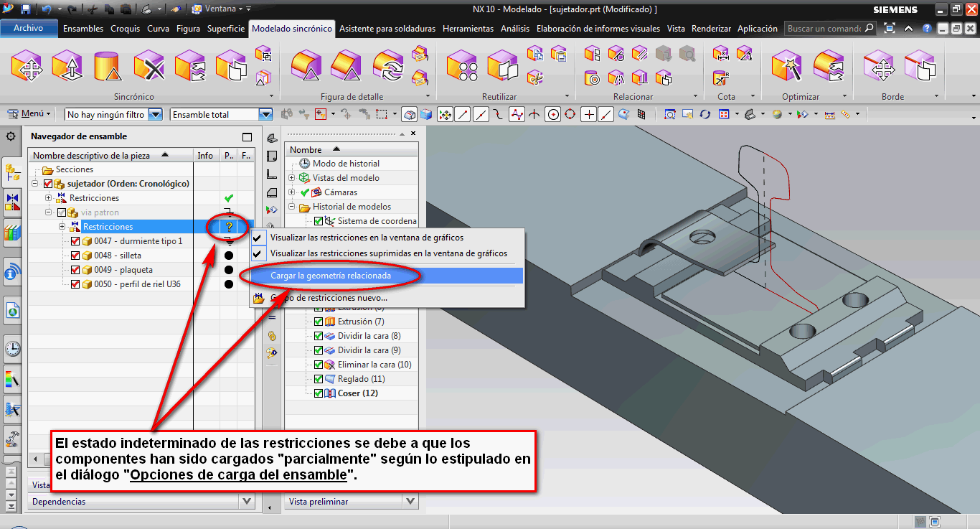Click the Resize Blend tool icon
This screenshot has height=529, width=980.
coord(306,67)
